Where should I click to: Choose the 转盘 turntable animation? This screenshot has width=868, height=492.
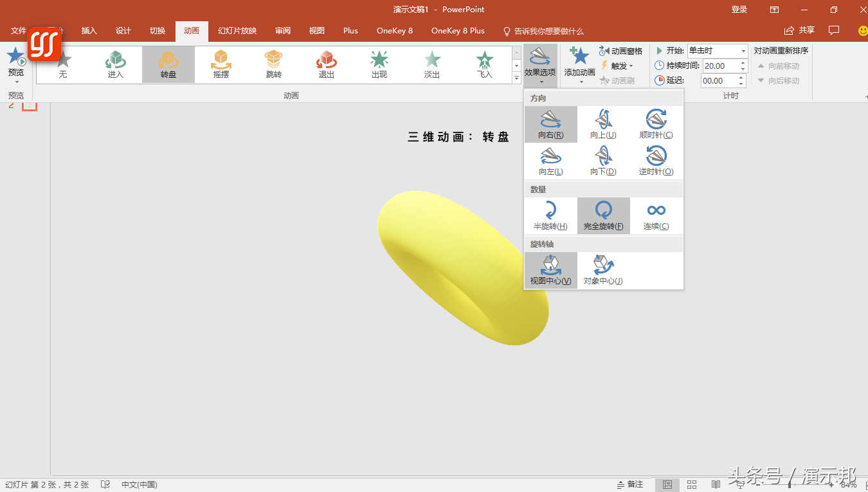point(168,64)
